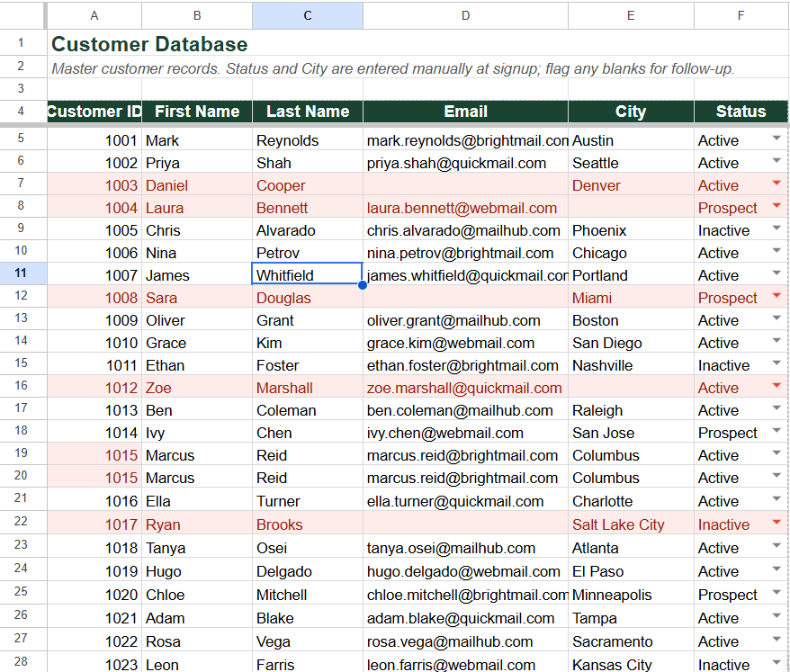Select customer ID 1015 in row 19
Screen dimensions: 790x672
pyautogui.click(x=94, y=455)
